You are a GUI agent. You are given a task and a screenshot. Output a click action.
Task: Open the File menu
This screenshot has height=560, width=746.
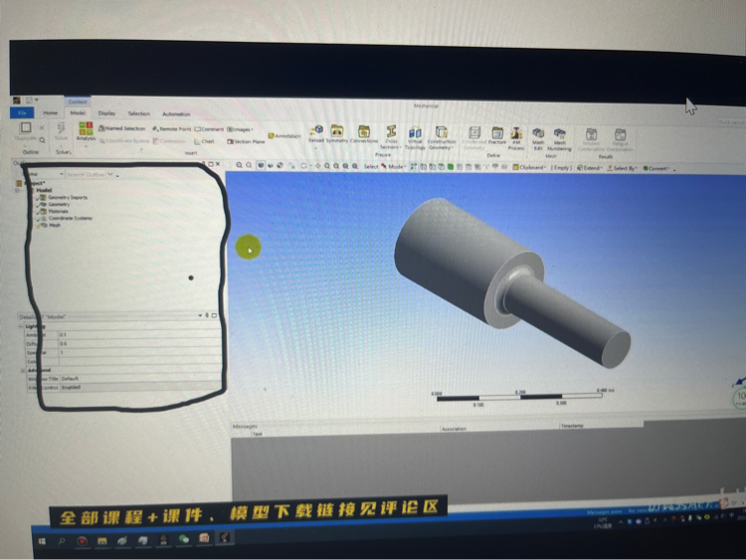[22, 113]
